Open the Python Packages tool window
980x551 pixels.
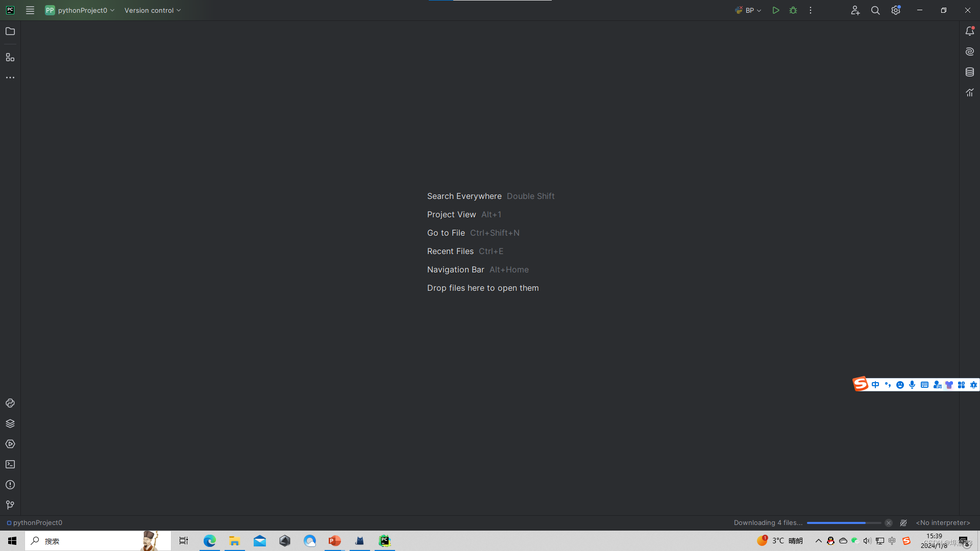coord(10,423)
